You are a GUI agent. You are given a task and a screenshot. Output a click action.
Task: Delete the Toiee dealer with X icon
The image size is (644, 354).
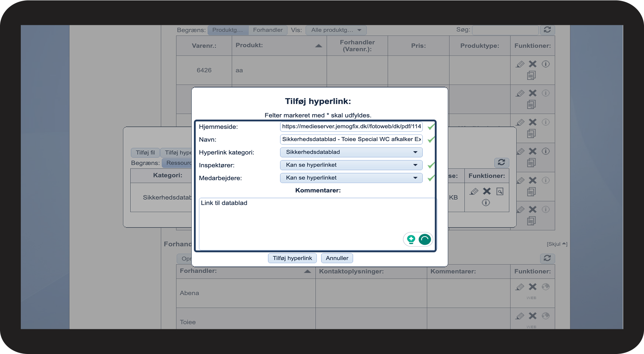point(532,316)
